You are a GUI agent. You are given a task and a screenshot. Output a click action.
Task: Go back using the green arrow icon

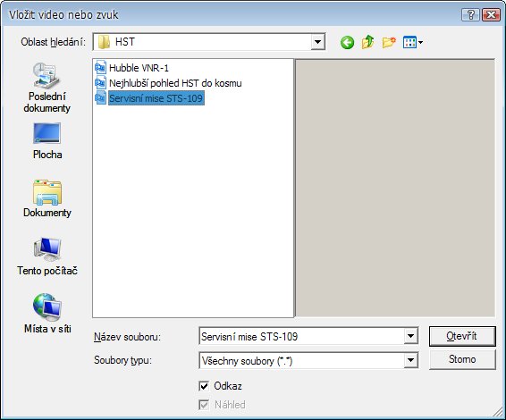pyautogui.click(x=347, y=42)
